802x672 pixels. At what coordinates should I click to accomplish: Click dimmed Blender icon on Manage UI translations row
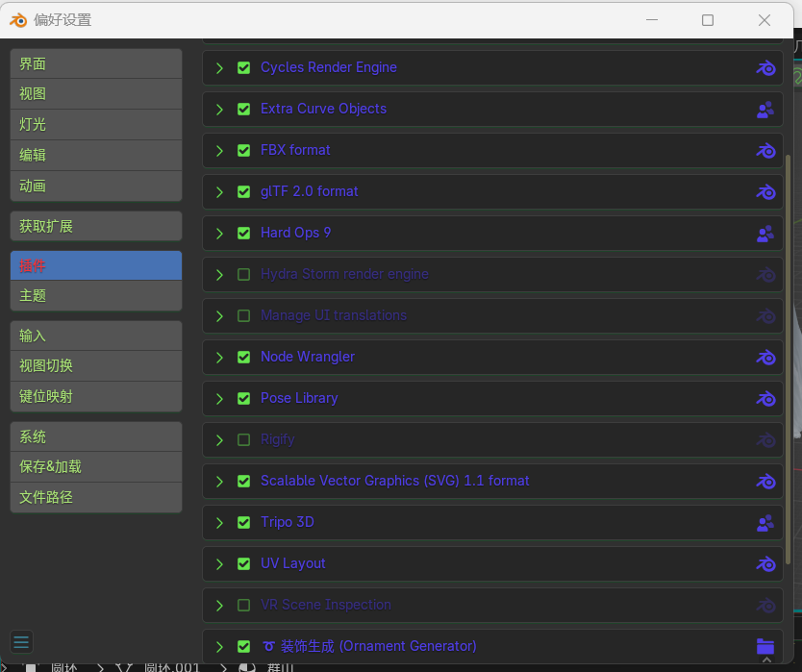tap(765, 316)
